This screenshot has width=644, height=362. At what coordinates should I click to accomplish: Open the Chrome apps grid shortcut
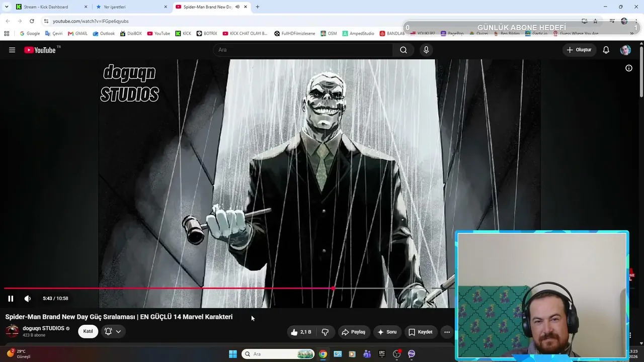[x=7, y=34]
